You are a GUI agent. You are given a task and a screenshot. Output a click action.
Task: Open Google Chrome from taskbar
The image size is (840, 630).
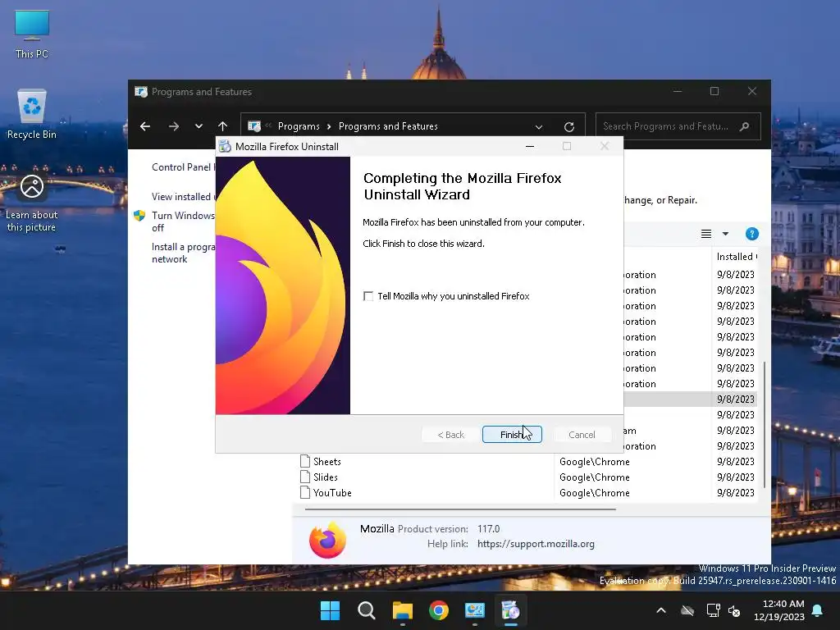coord(439,610)
